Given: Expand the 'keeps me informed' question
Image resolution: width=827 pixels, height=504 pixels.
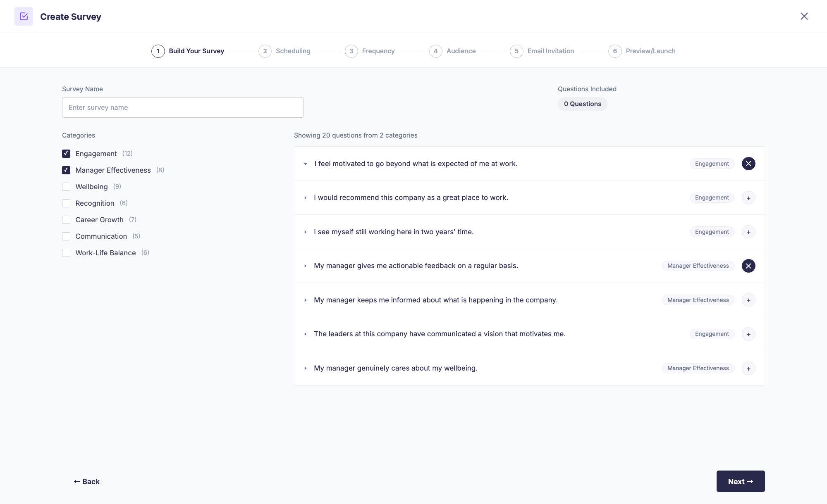Looking at the screenshot, I should (306, 300).
